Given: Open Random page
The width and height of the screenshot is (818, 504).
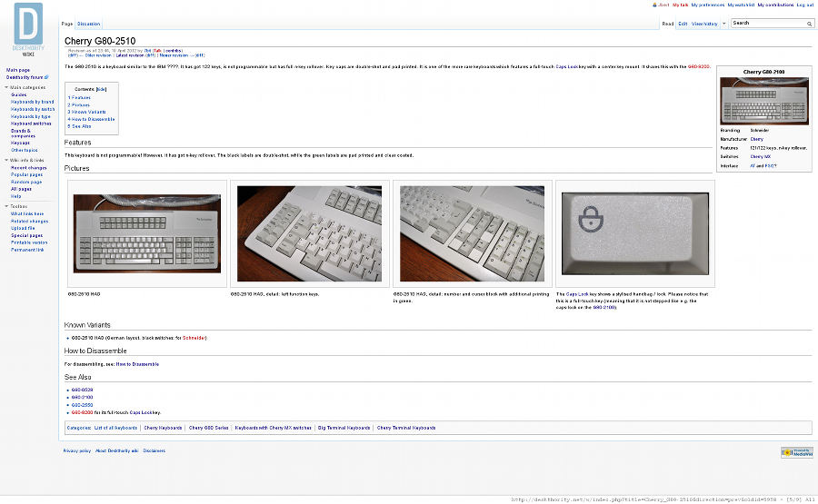Looking at the screenshot, I should click(x=26, y=182).
